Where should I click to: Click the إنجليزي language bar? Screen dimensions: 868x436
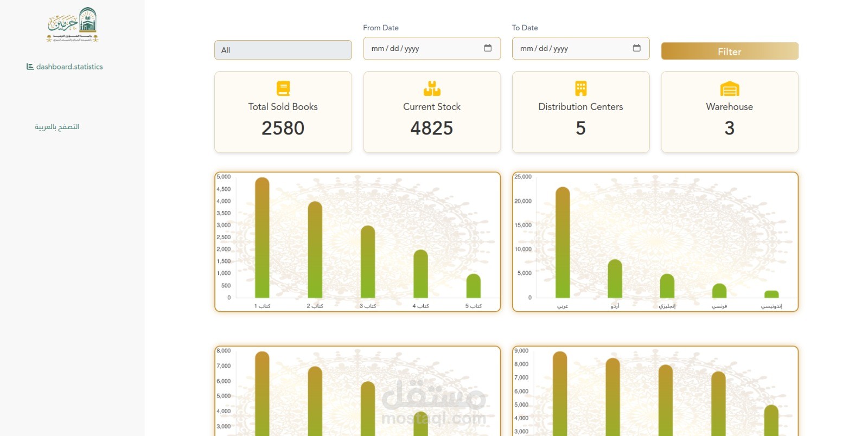click(x=667, y=286)
